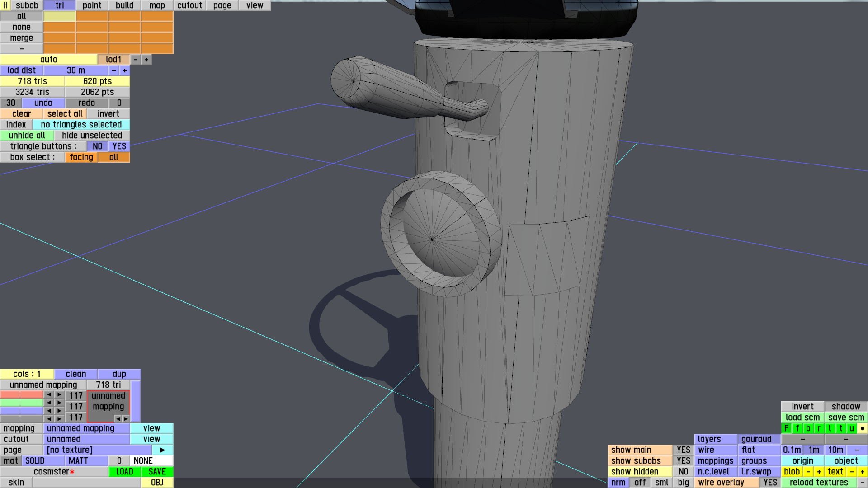Toggle show hidden NO button
The height and width of the screenshot is (488, 868).
coord(683,472)
